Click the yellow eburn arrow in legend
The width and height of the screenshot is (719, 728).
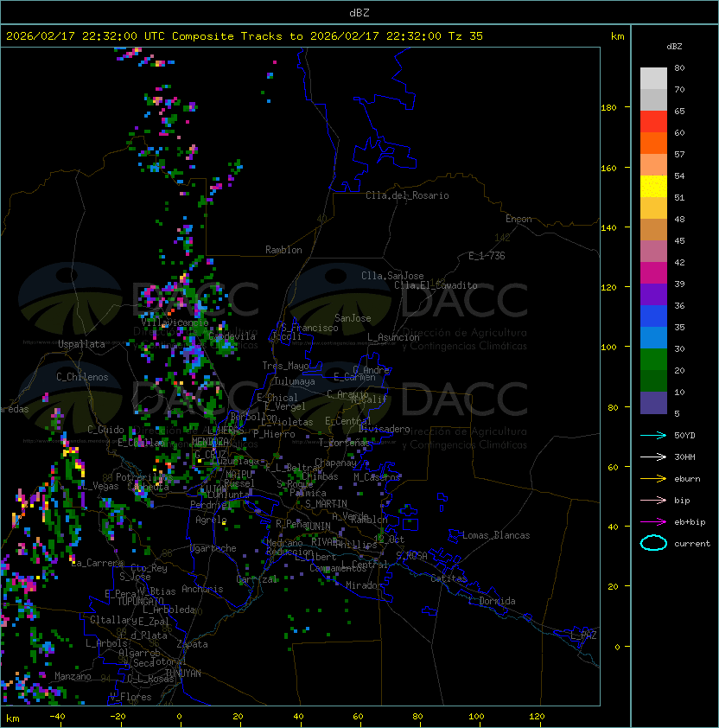[653, 479]
